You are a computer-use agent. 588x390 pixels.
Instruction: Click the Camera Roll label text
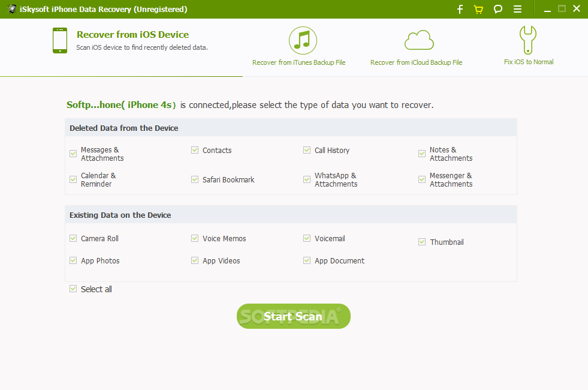(x=99, y=239)
